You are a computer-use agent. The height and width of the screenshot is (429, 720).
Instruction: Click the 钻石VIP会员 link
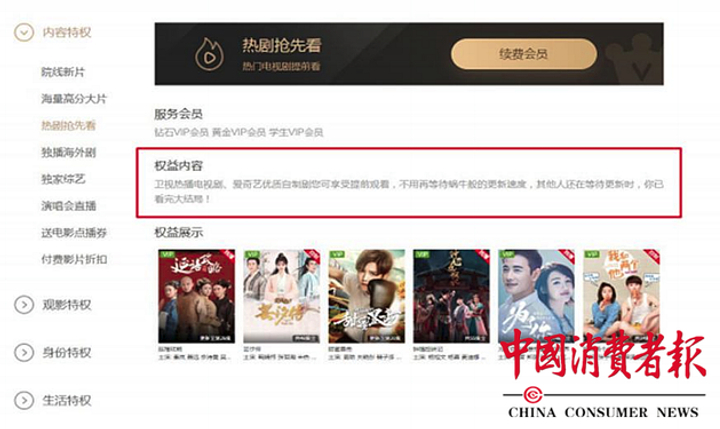click(181, 132)
